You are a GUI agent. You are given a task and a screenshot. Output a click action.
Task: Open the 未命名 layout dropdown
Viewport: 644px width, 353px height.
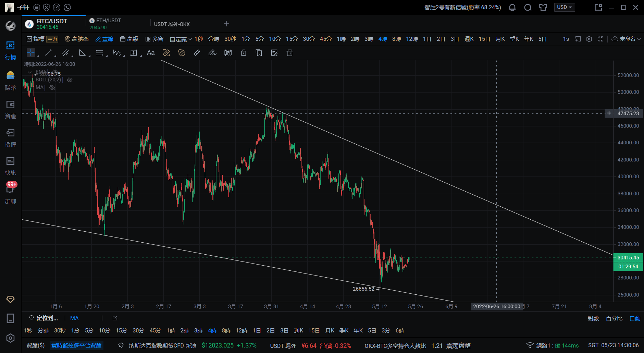pyautogui.click(x=626, y=39)
